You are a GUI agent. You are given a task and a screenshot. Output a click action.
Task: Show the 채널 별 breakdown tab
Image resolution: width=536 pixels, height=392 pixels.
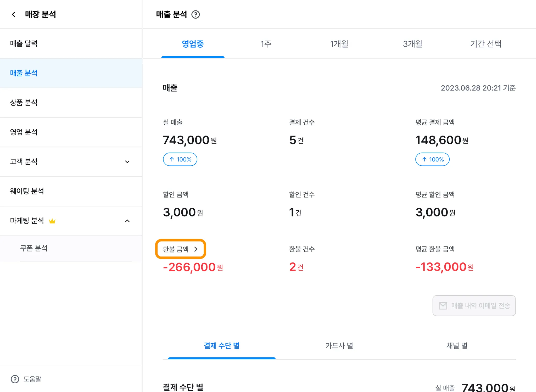click(x=457, y=346)
